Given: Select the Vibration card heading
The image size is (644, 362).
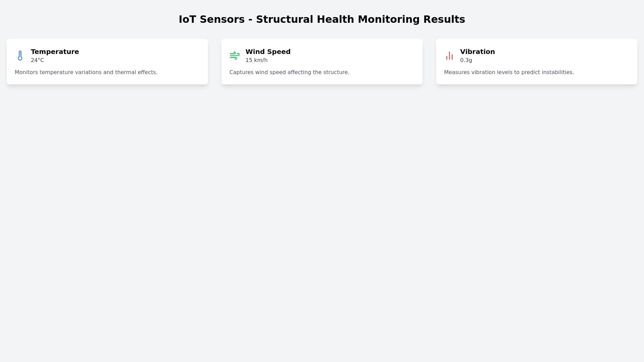Looking at the screenshot, I should (477, 52).
